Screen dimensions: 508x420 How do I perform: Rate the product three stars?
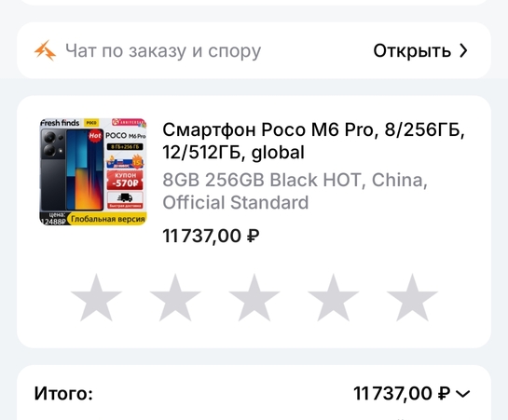coord(254,298)
